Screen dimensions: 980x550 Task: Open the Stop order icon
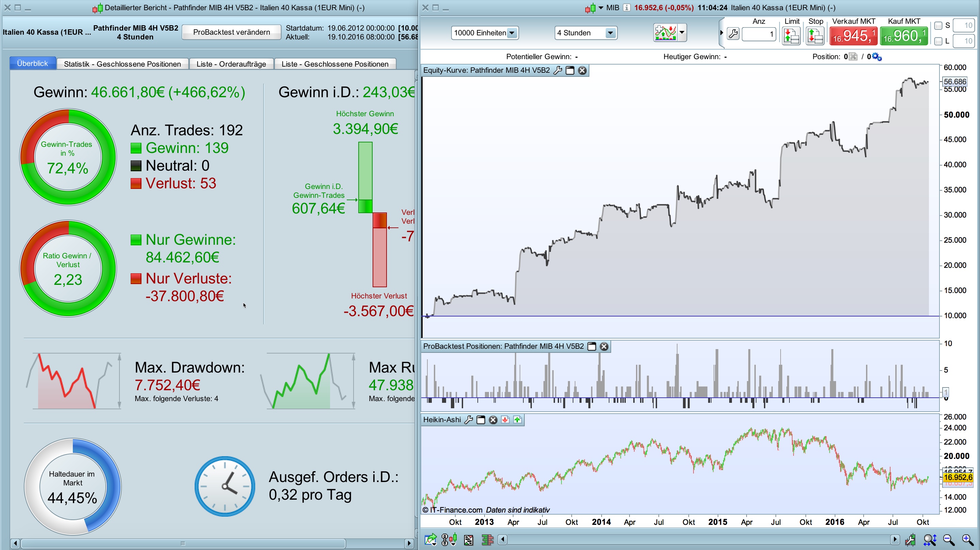point(815,36)
